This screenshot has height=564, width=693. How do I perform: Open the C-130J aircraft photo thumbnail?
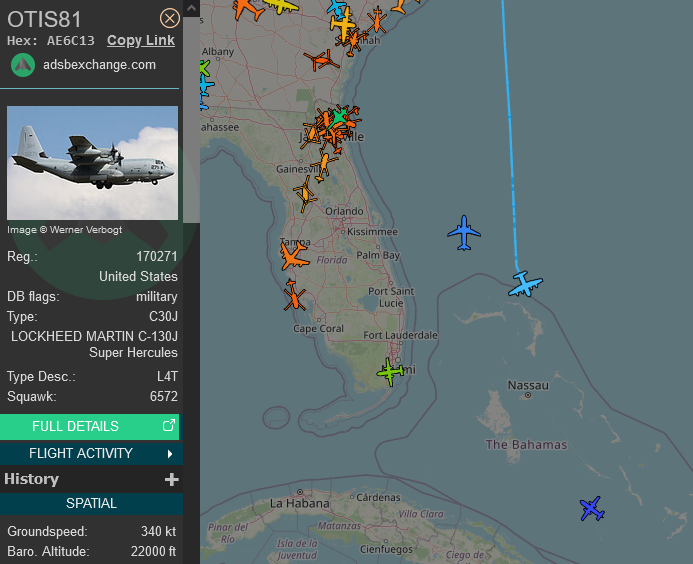pos(92,163)
